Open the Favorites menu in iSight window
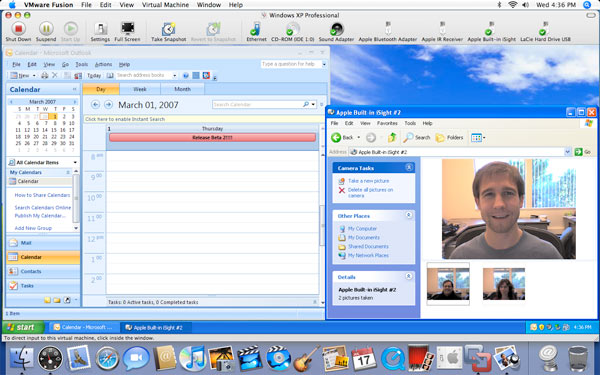 point(387,123)
